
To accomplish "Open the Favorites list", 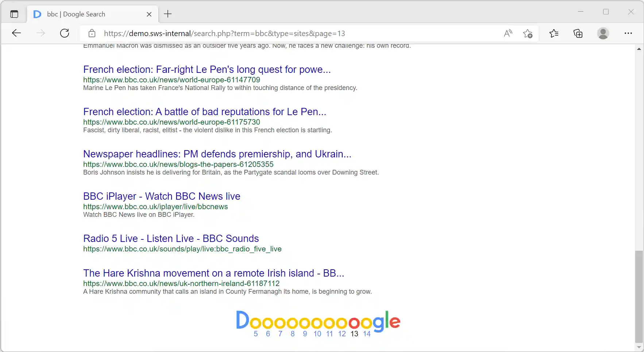I will coord(554,33).
